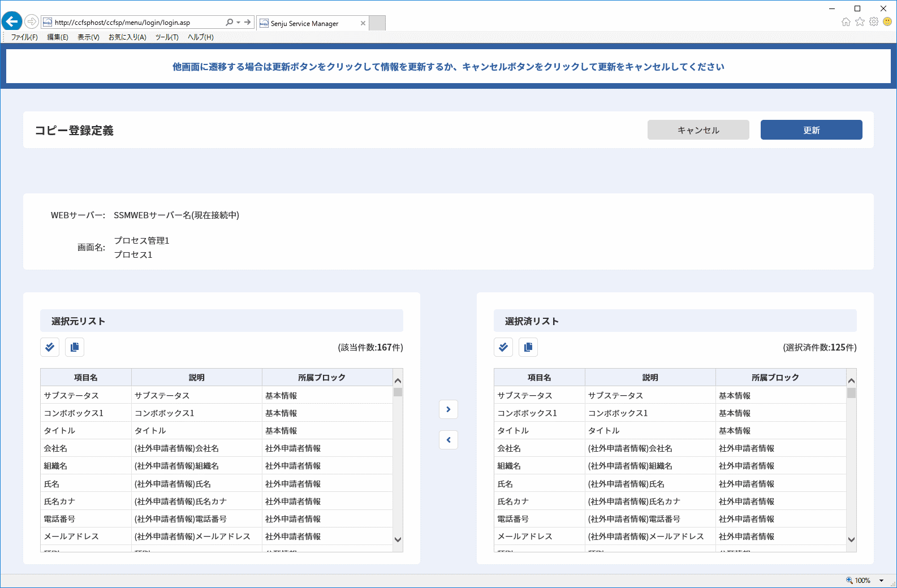Open the お気に入り(A) menu
Screen dimensions: 897x588
coord(127,37)
